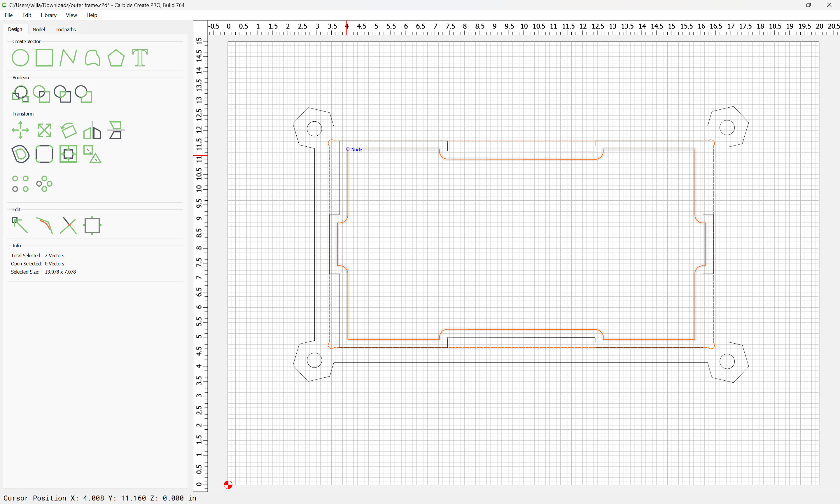Open the Move transform tool
This screenshot has height=504, width=840.
coord(20,130)
